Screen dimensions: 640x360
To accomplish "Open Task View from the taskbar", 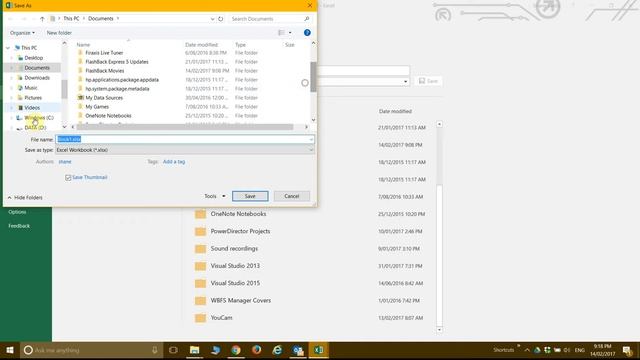I will coord(173,350).
